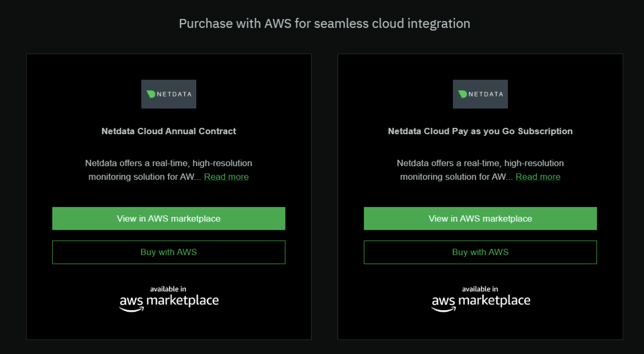Click the 'available in' label in the Annual Contract card
644x354 pixels.
168,289
